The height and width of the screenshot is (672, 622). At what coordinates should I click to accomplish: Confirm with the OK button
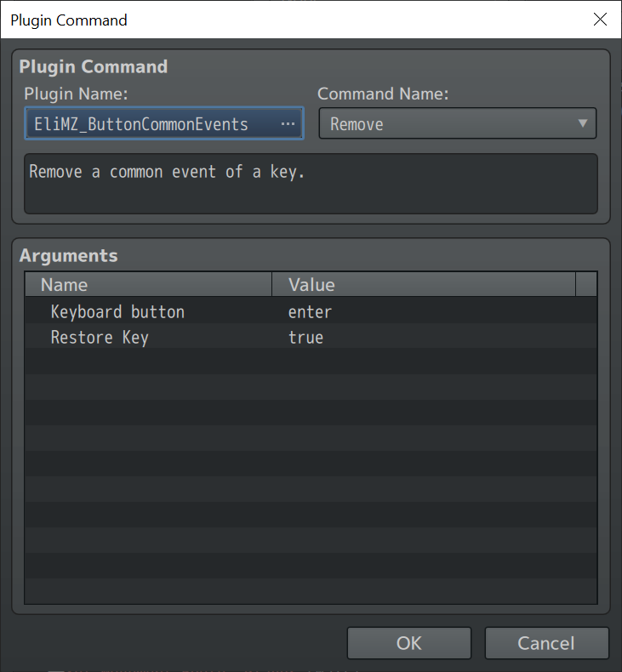click(409, 643)
